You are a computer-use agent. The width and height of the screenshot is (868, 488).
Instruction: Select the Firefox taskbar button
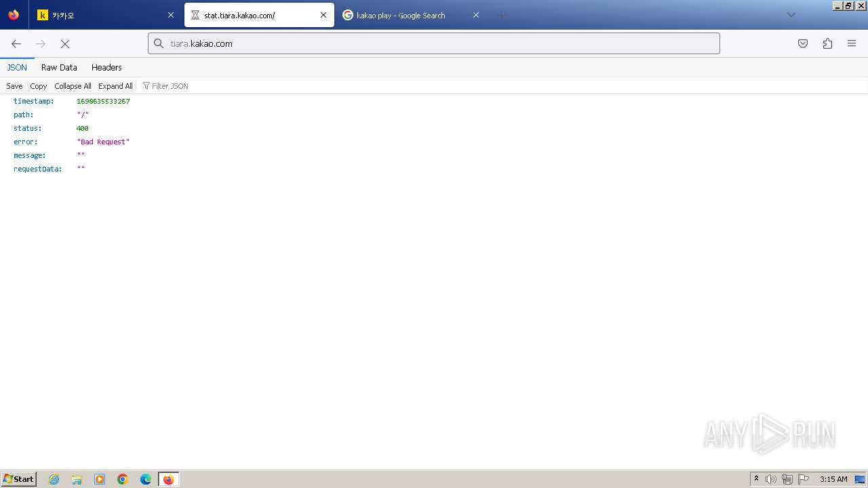(168, 479)
